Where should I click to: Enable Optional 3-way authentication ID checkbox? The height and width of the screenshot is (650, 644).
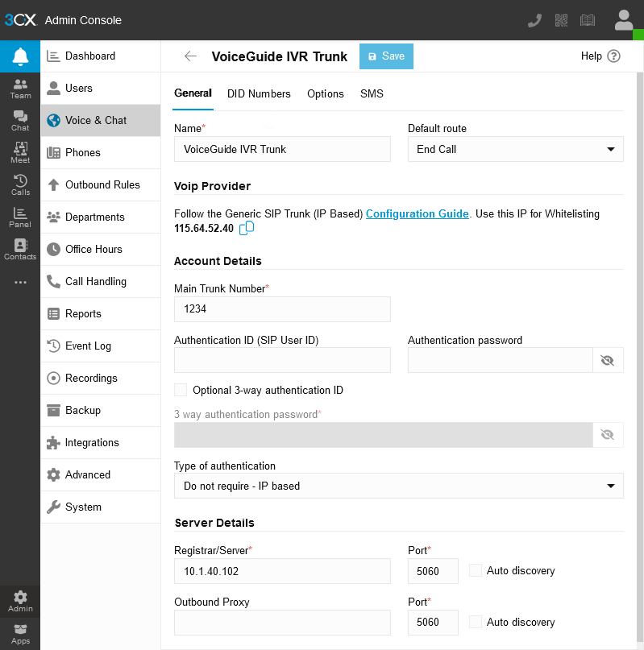coord(181,390)
